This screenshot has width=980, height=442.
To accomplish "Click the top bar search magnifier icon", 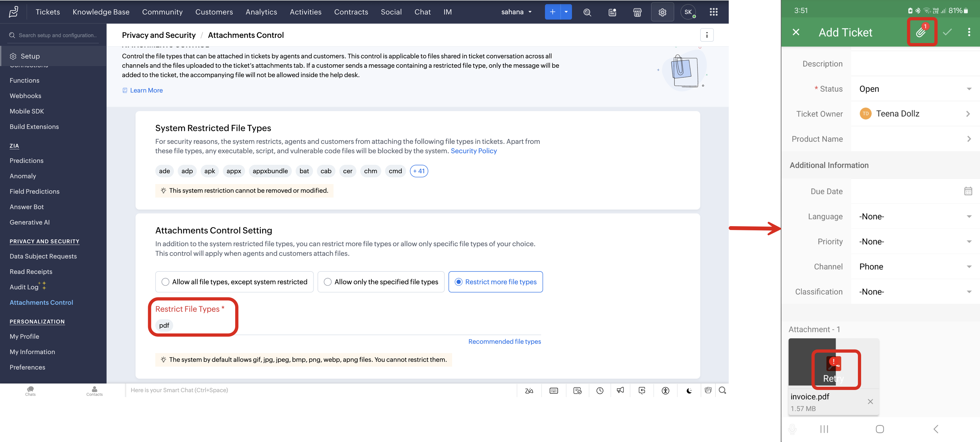I will (x=587, y=12).
